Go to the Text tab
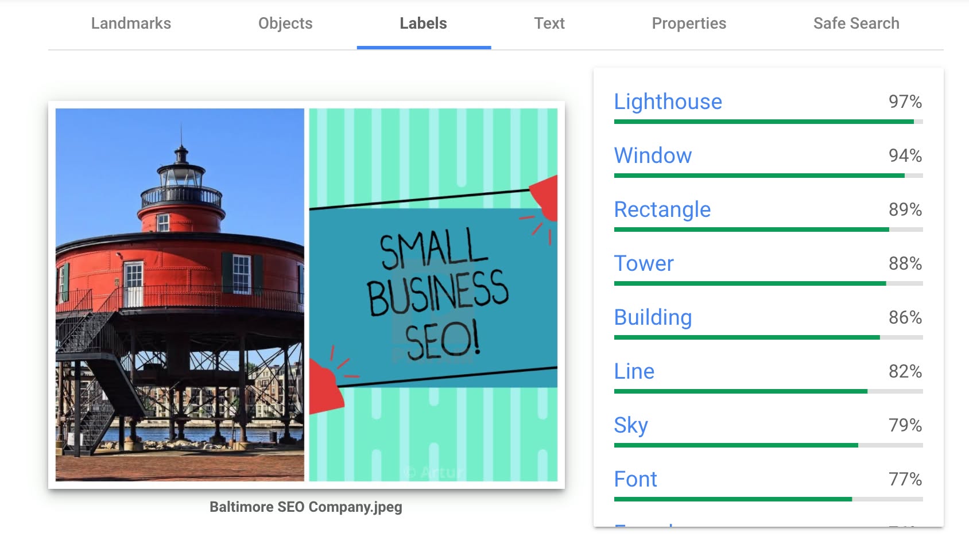Viewport: 969px width, 560px height. (549, 24)
